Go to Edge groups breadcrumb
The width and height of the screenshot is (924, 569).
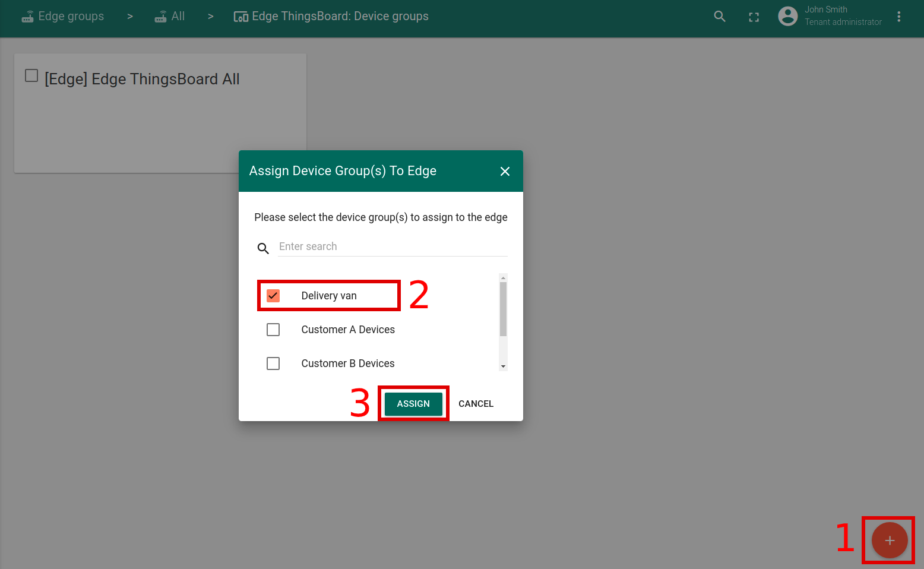pyautogui.click(x=71, y=17)
